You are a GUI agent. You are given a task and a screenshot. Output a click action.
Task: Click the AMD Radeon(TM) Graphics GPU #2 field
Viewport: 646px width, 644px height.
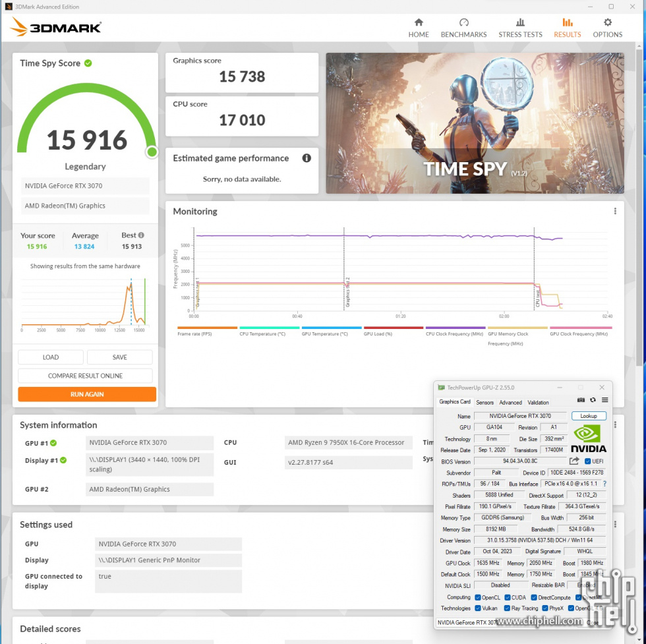pos(150,489)
